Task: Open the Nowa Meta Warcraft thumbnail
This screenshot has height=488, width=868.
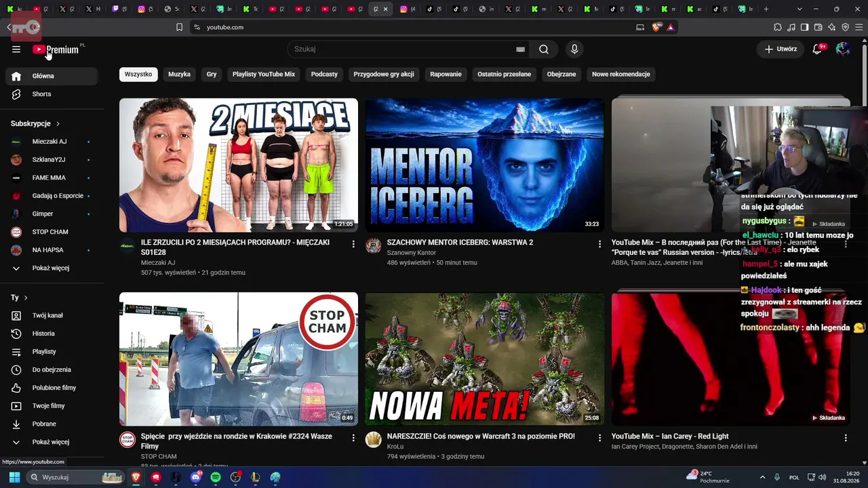Action: 484,359
